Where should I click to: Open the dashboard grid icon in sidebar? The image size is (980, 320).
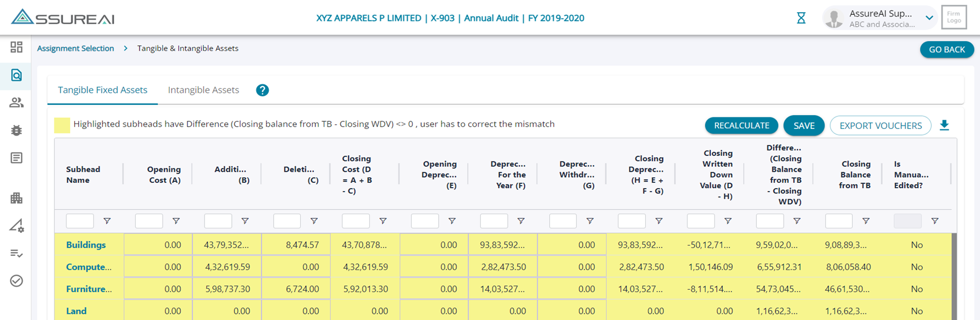pos(16,47)
